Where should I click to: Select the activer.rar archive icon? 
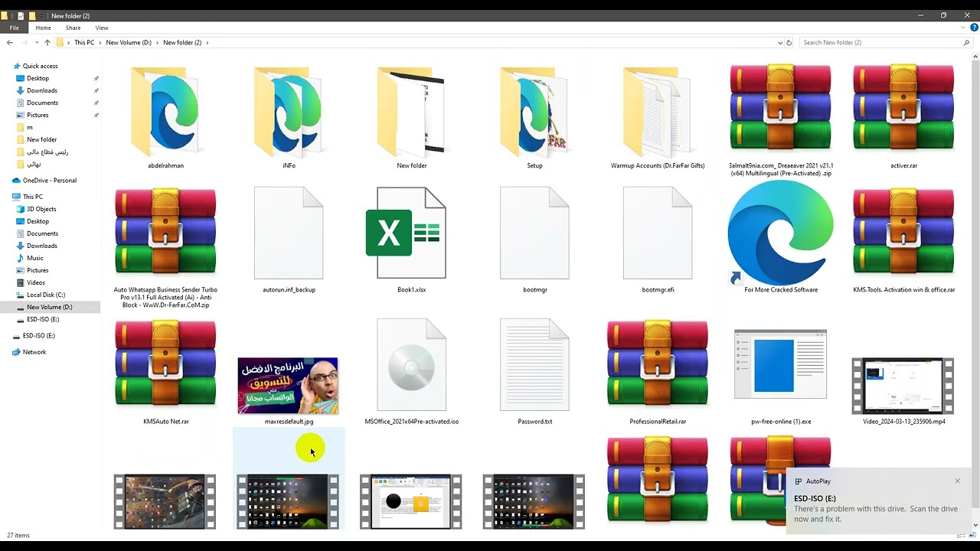(x=903, y=107)
